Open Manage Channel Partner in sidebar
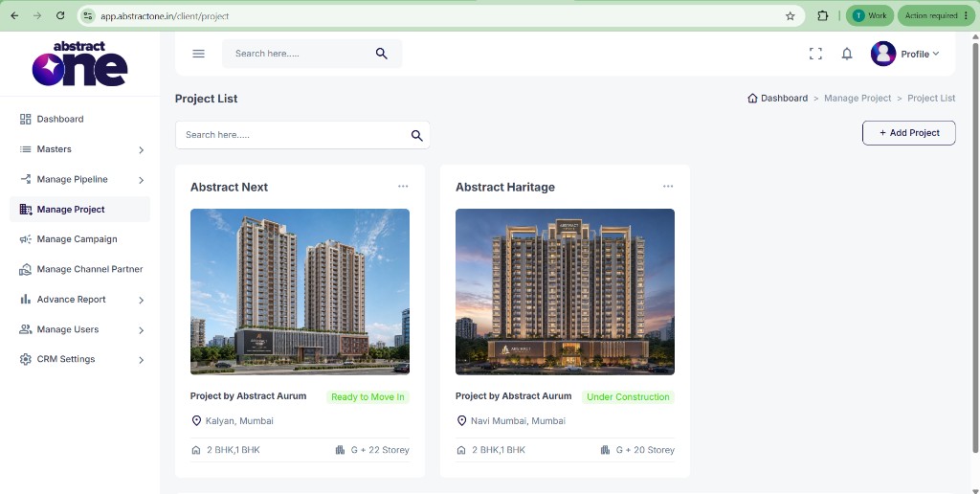Viewport: 980px width, 494px height. pyautogui.click(x=90, y=269)
